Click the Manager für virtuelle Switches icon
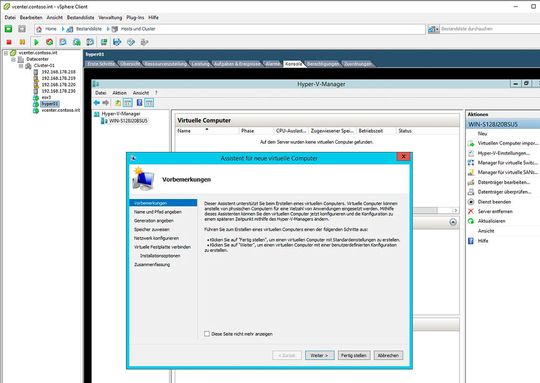This screenshot has height=383, width=540. pyautogui.click(x=471, y=163)
